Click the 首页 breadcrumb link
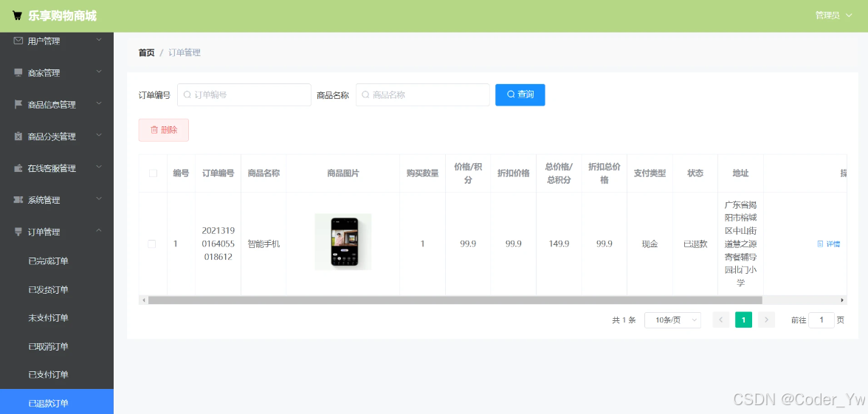This screenshot has height=414, width=868. (x=147, y=52)
